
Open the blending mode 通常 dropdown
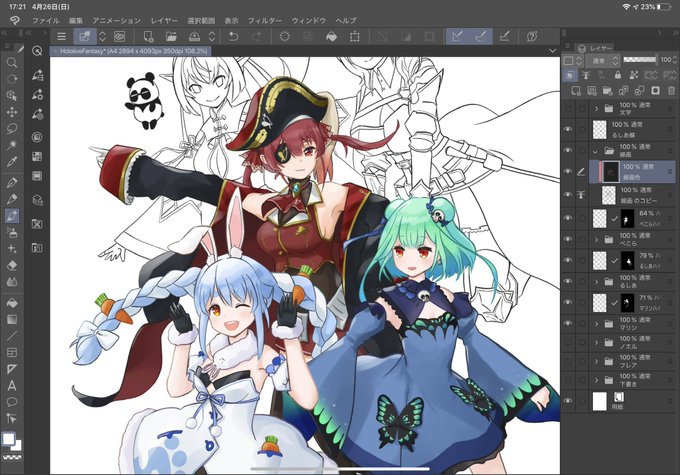[x=603, y=61]
